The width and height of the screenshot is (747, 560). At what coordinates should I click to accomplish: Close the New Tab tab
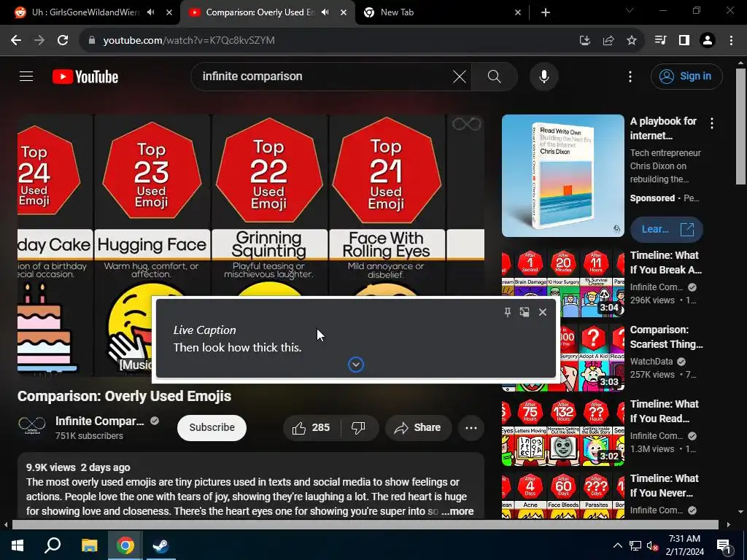tap(518, 12)
